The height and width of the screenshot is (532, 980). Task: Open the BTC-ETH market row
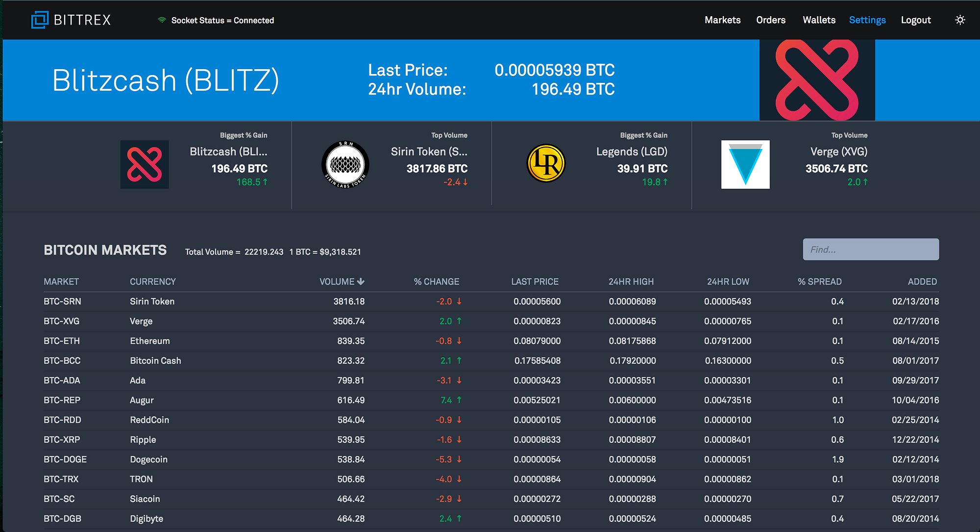coord(491,341)
